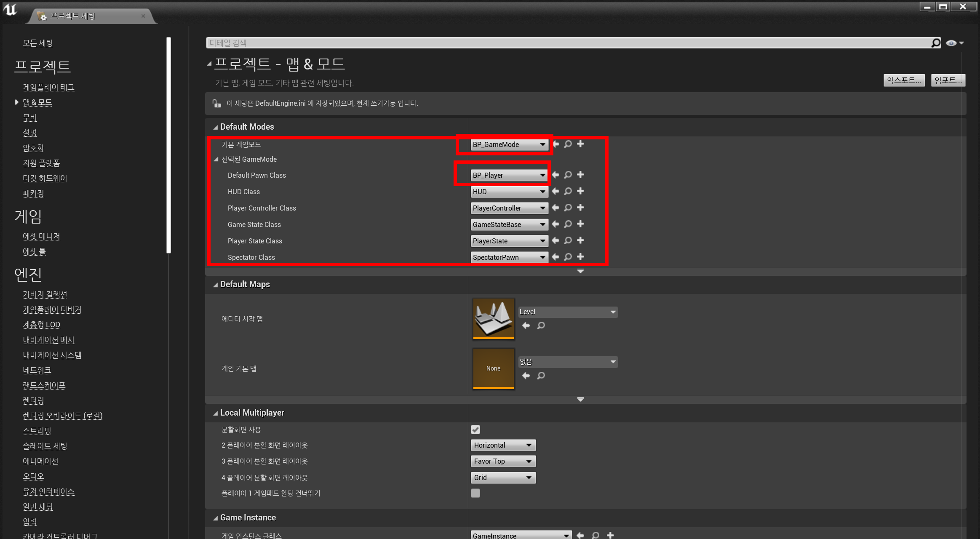Browse to 에디터 시작 맵 Level asset
Screen dimensions: 980x539
[x=541, y=326]
